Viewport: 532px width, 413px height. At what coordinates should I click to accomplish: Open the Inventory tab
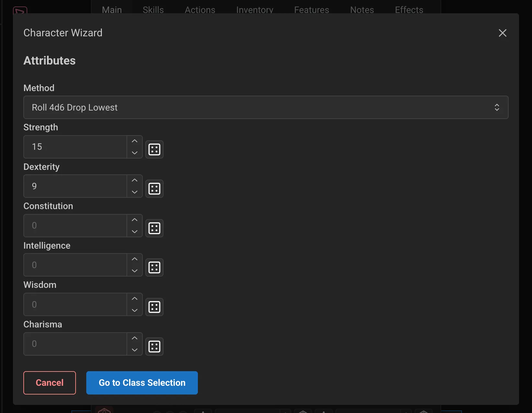click(254, 10)
